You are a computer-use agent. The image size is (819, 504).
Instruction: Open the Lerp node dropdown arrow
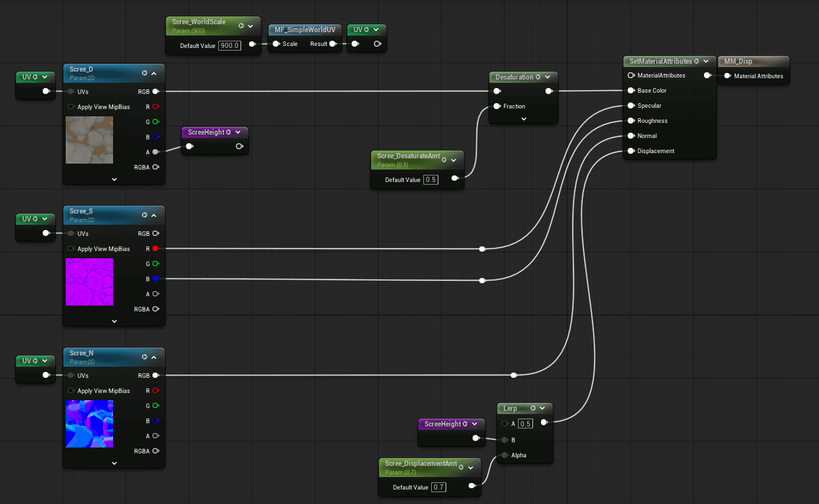click(x=542, y=407)
